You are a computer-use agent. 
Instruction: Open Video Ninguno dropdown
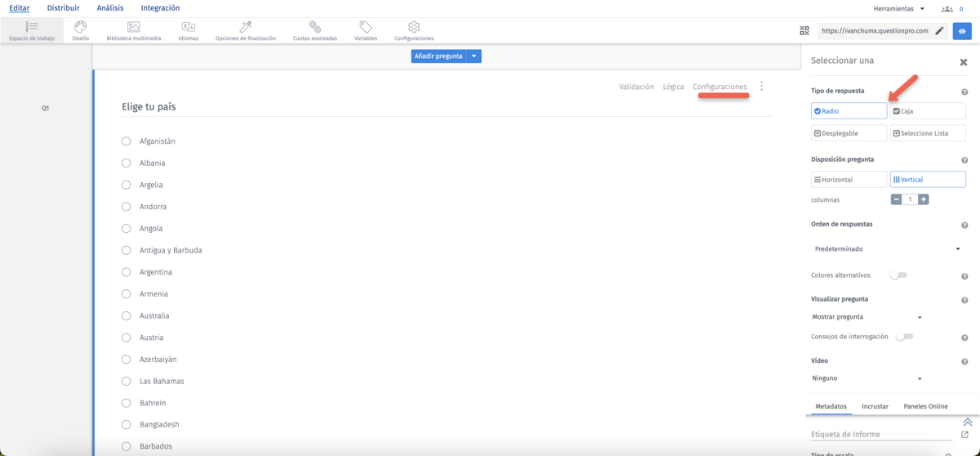(x=866, y=378)
